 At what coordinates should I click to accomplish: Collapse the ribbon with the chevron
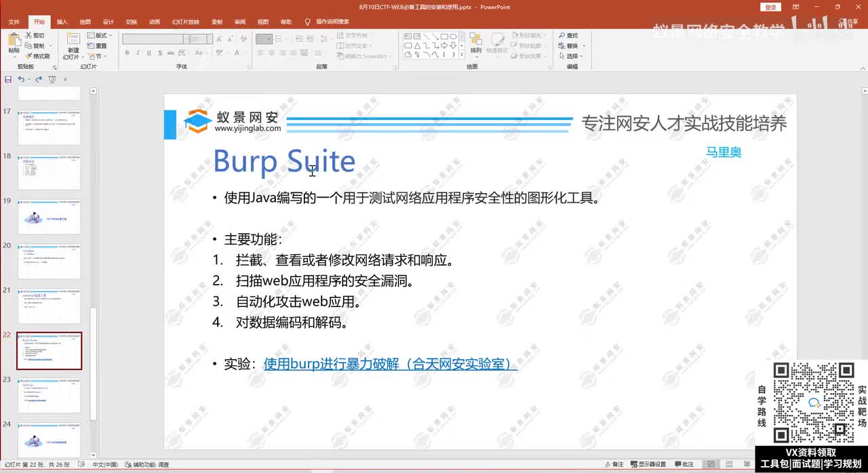861,67
